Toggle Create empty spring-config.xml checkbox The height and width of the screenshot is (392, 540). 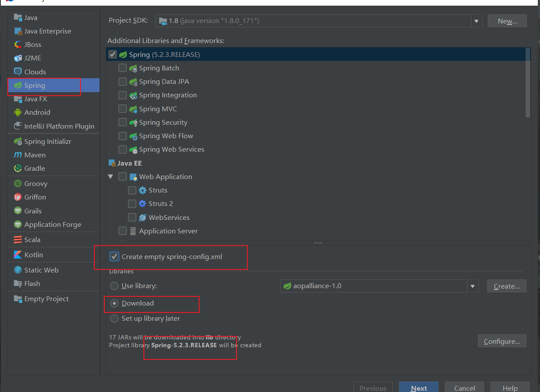pyautogui.click(x=114, y=256)
